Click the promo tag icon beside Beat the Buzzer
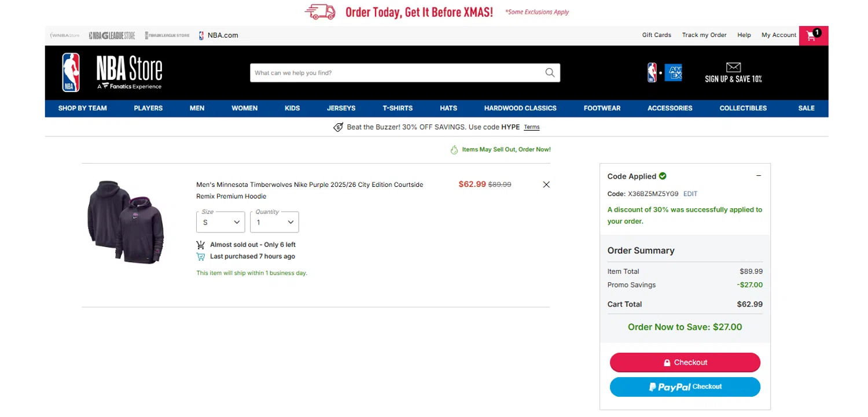The image size is (868, 417). tap(339, 127)
